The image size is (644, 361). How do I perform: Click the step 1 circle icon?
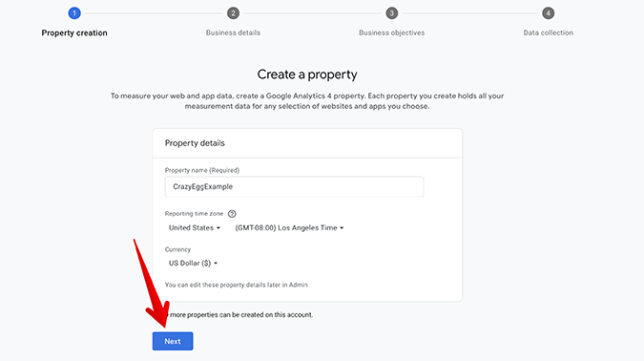[x=74, y=13]
